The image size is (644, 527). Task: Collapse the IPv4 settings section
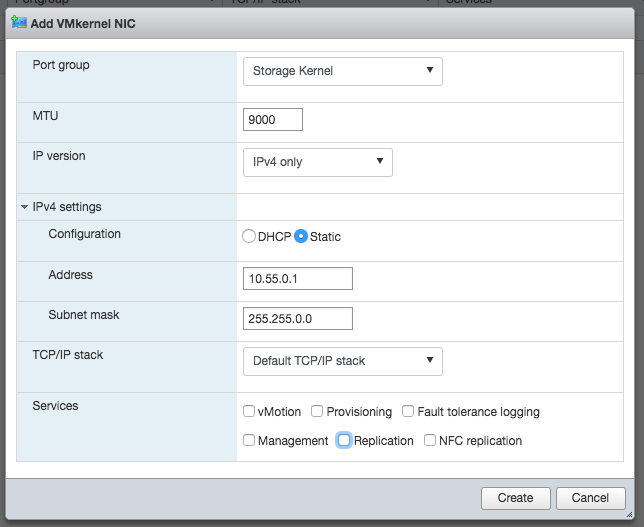(x=25, y=207)
